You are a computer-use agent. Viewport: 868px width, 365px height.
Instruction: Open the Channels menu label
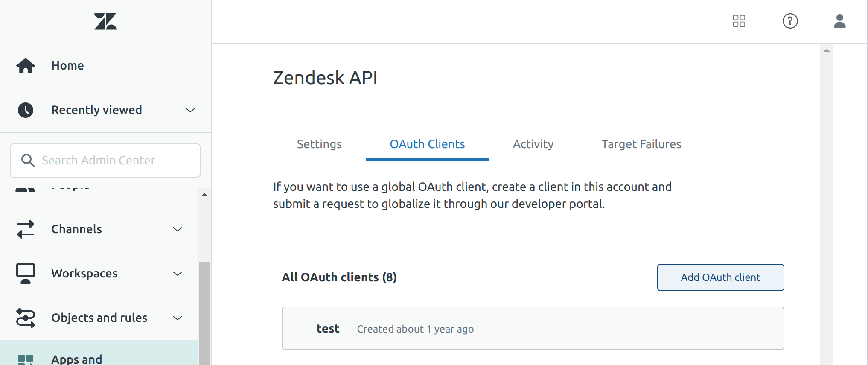[77, 229]
